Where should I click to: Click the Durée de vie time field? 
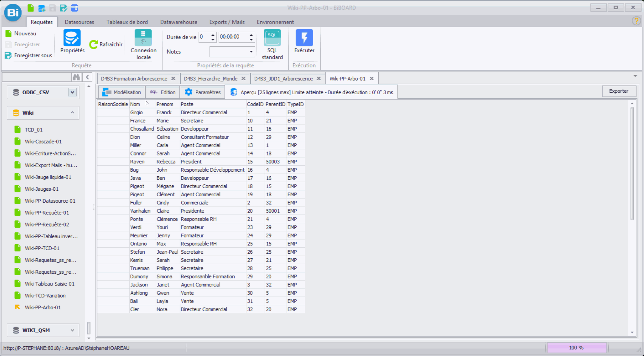click(x=234, y=37)
